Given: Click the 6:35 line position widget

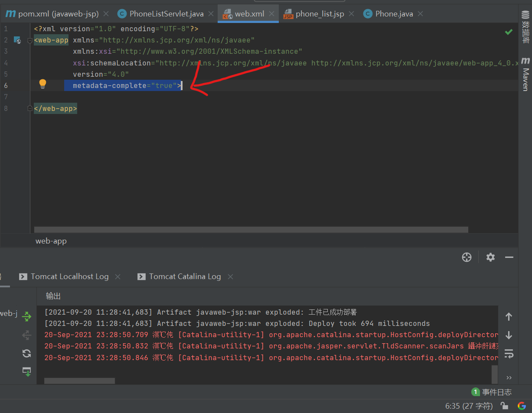Looking at the screenshot, I should coord(469,406).
